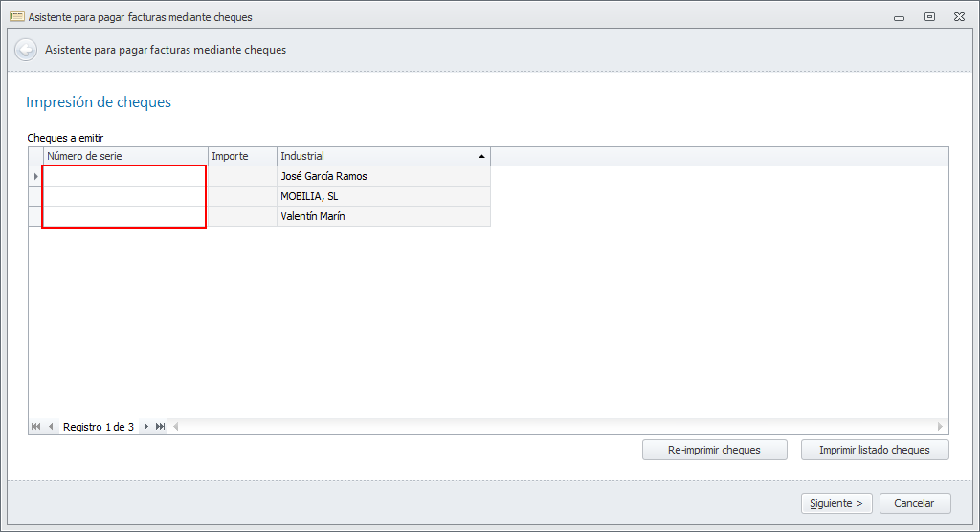Screen dimensions: 980x532
Task: Click Importe cell for José García Ramos
Action: (x=242, y=176)
